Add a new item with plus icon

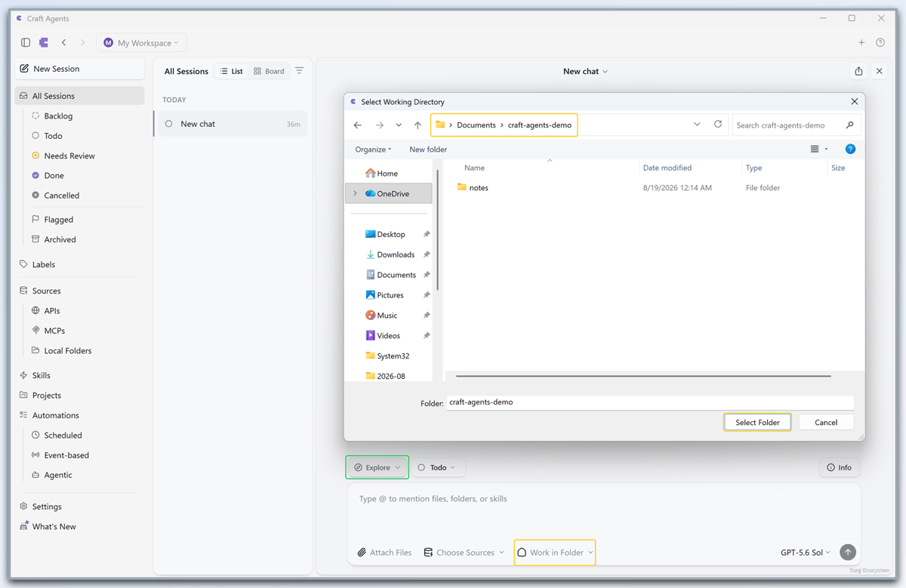point(861,43)
